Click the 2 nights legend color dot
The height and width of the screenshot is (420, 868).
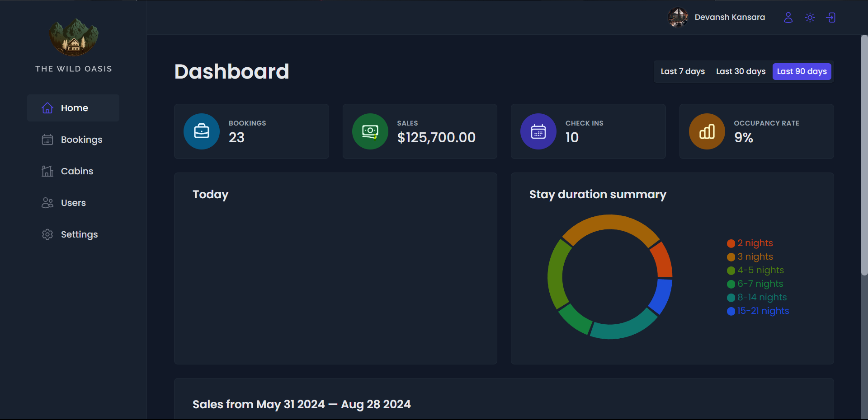pos(731,243)
